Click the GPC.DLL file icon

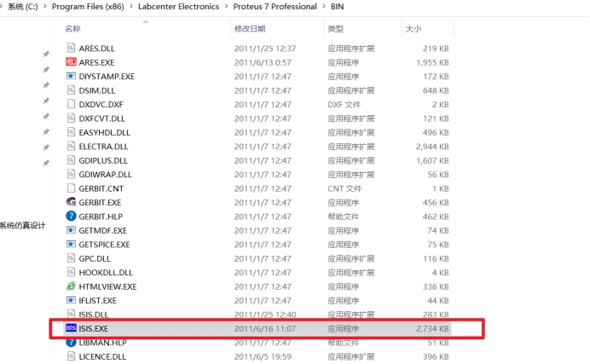click(71, 258)
